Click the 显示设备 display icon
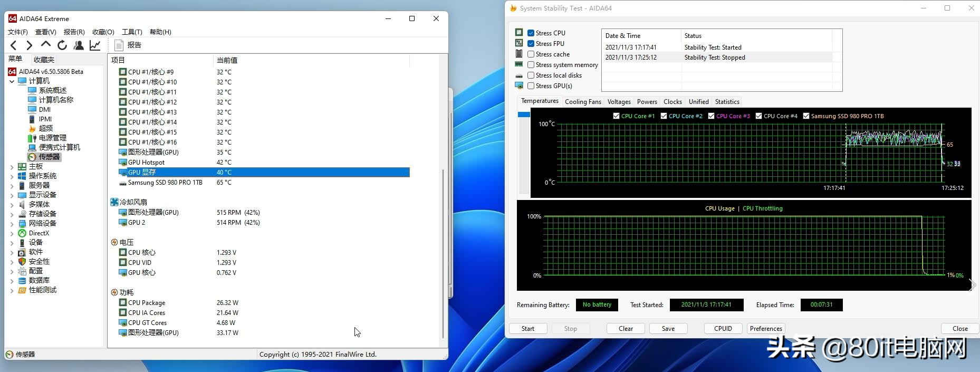Image resolution: width=980 pixels, height=372 pixels. point(22,195)
